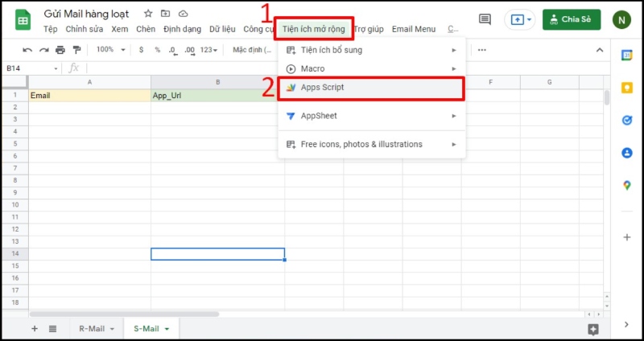Open Free icons, photos & illustrations submenu
Viewport: 644px width, 341px height.
tap(372, 145)
